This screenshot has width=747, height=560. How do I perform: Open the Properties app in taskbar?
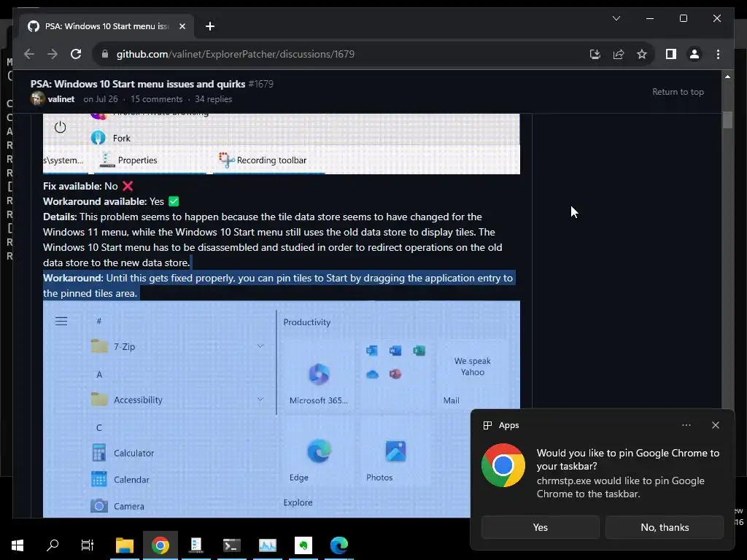point(196,545)
